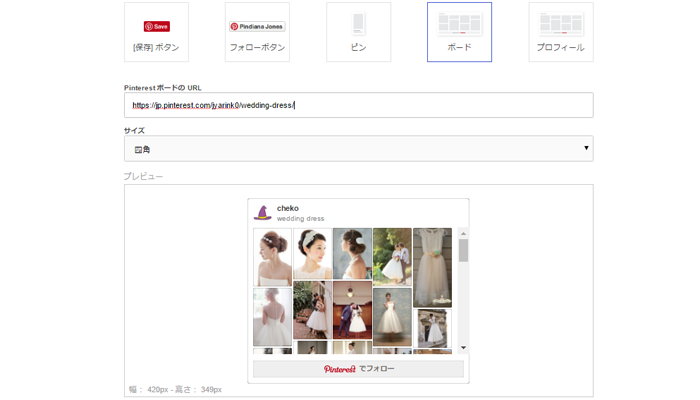The width and height of the screenshot is (700, 400).
Task: Open the bride back-view gown thumbnail
Action: coord(272,317)
